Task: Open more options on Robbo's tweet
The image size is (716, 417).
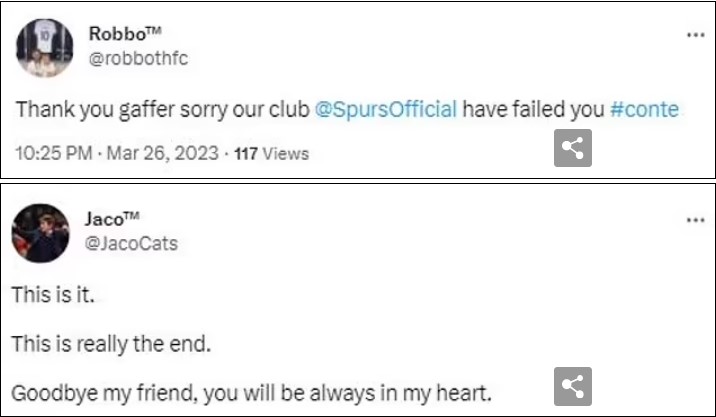Action: [695, 35]
